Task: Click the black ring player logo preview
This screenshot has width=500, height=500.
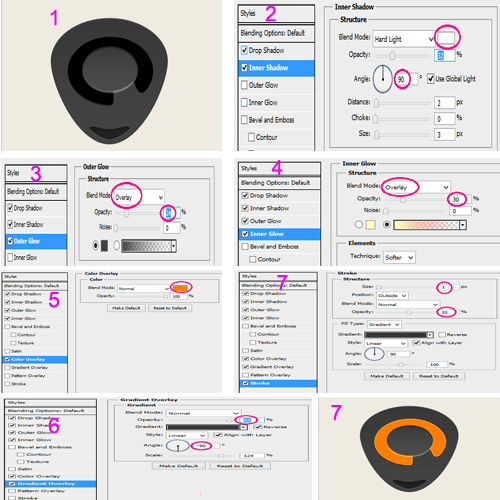Action: tap(109, 80)
